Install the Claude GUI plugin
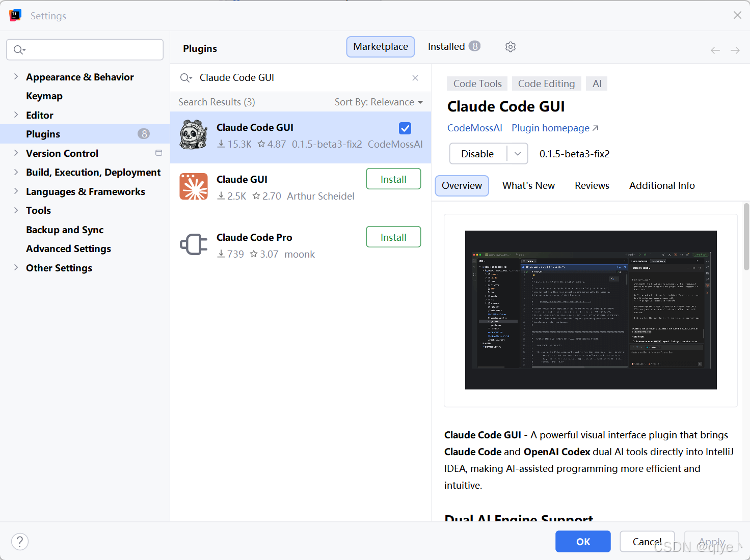Screen dimensions: 750x560 (x=393, y=179)
